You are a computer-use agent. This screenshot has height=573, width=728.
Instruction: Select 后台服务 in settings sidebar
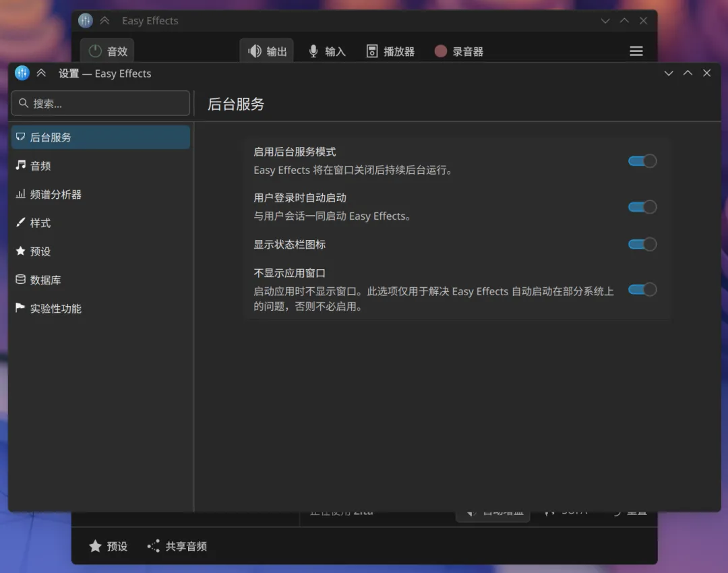(x=100, y=138)
